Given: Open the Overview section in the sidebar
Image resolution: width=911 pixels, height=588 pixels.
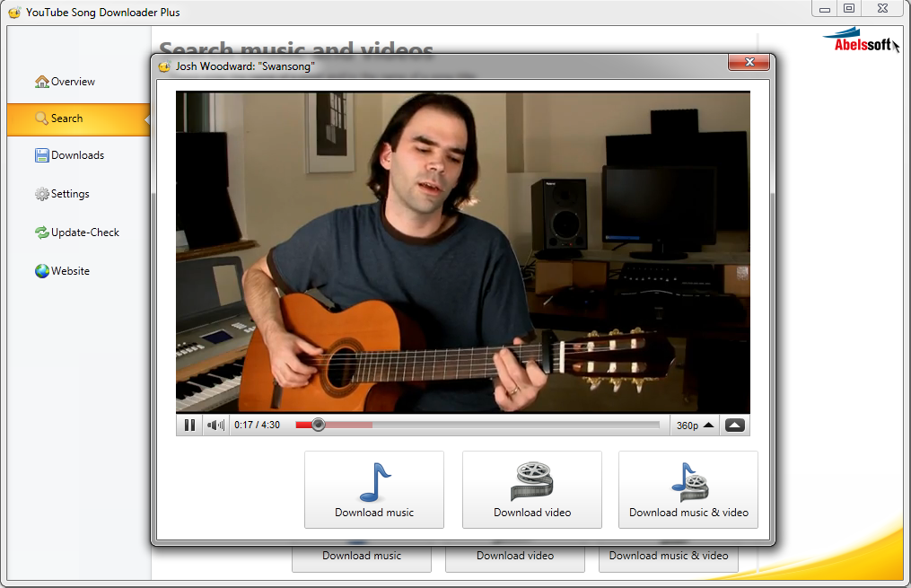Looking at the screenshot, I should [73, 82].
